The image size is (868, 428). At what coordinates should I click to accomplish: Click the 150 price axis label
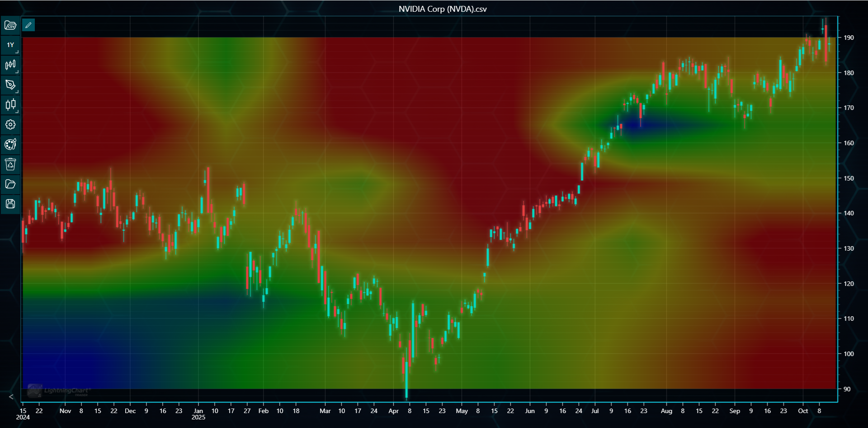849,178
